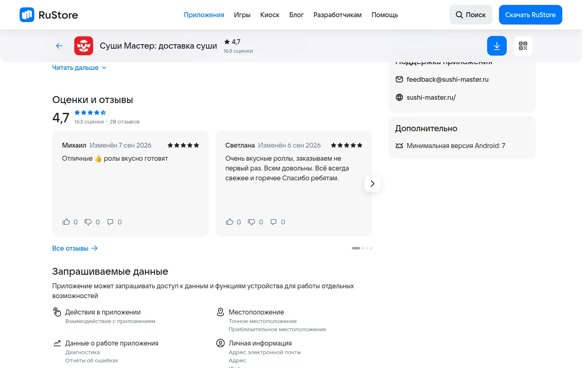Click the Личная информация person icon

click(x=220, y=343)
